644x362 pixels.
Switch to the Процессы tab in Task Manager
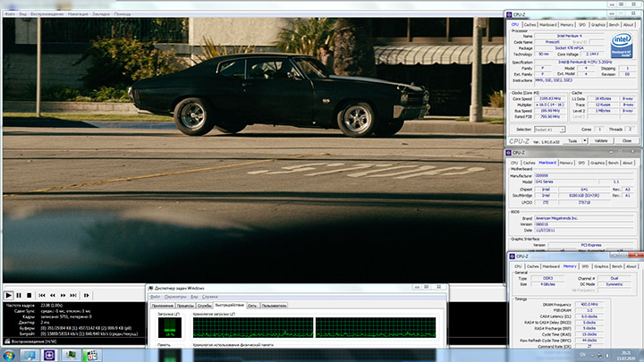[x=185, y=306]
